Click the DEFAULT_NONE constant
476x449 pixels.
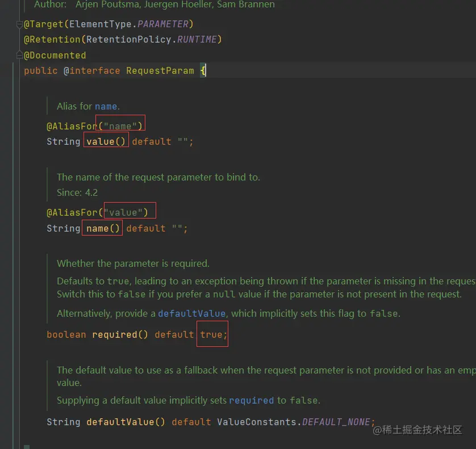(x=336, y=422)
